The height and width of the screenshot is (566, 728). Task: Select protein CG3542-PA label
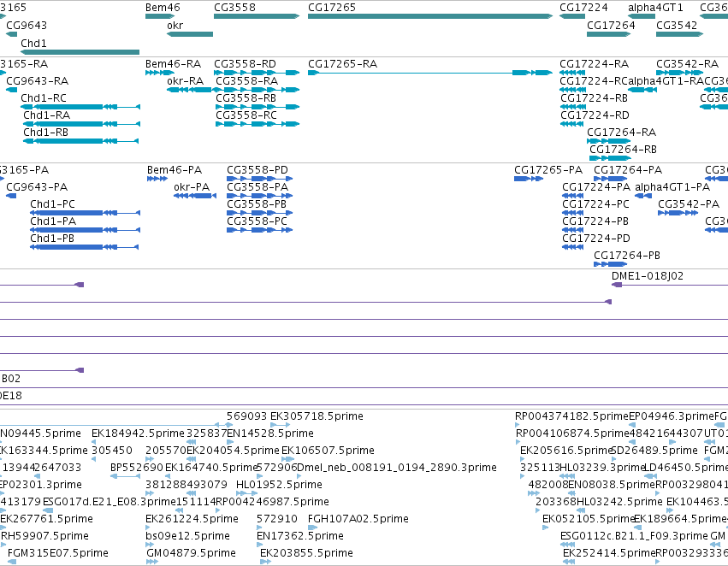pyautogui.click(x=689, y=204)
